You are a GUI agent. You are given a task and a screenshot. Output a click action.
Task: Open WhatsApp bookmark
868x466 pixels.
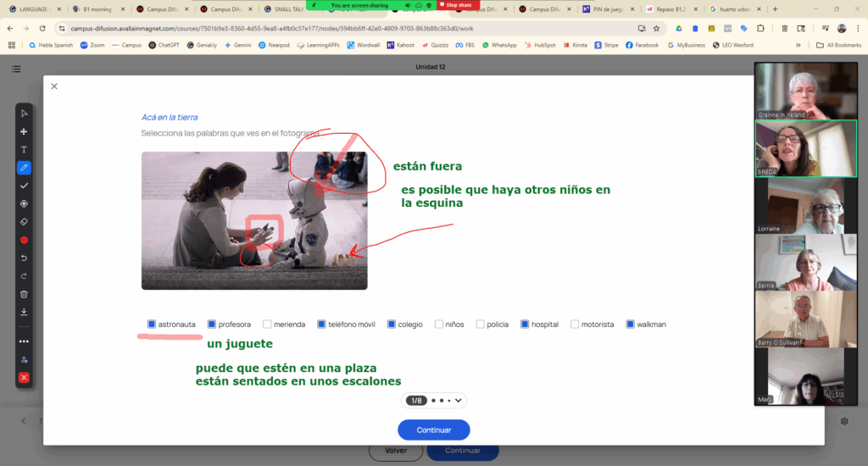point(498,46)
